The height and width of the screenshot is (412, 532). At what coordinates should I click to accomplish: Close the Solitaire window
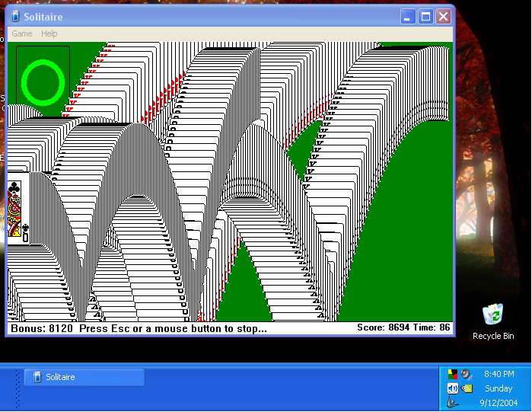point(443,17)
